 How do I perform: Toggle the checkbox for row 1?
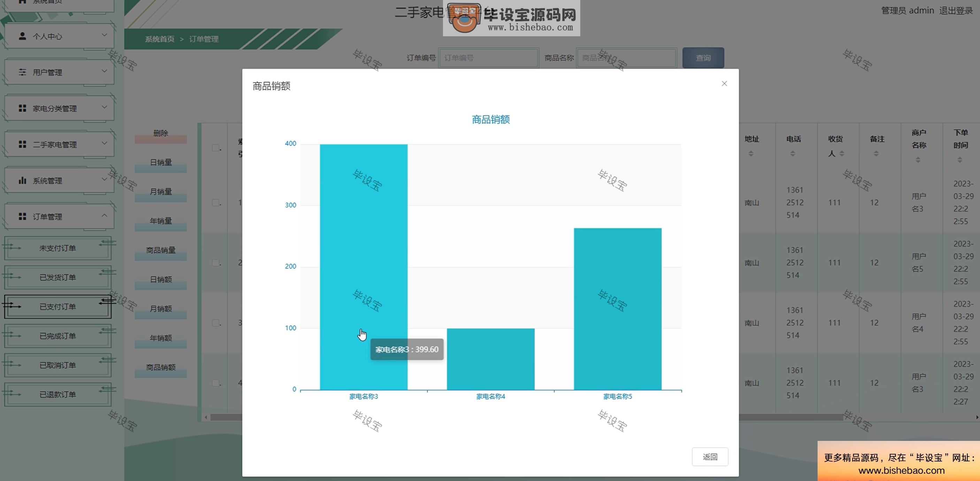point(216,203)
